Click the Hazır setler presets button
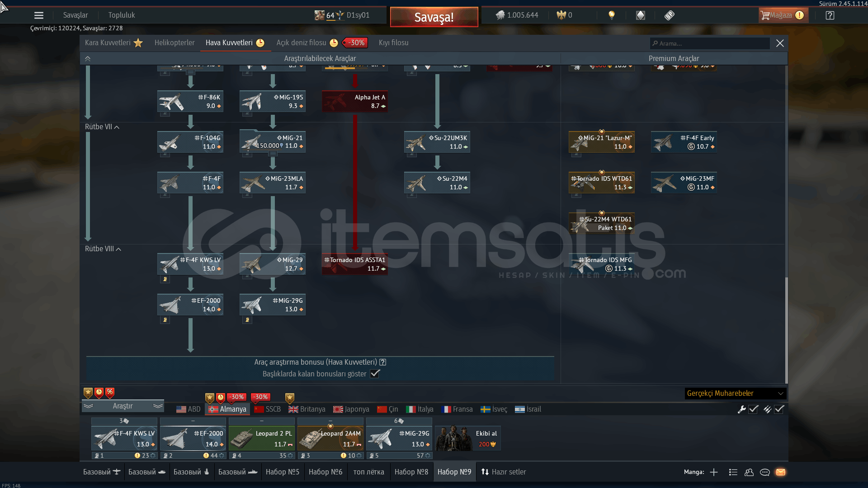The width and height of the screenshot is (868, 488). click(x=504, y=472)
